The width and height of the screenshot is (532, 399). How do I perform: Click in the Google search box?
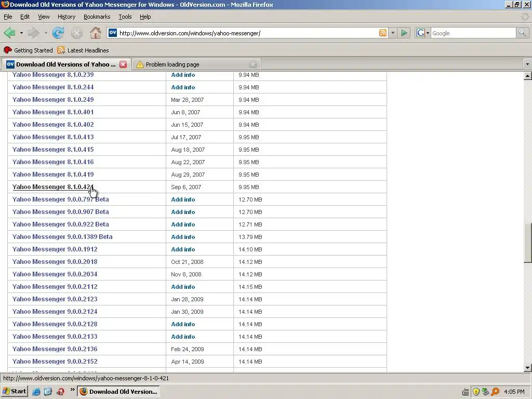click(x=473, y=33)
